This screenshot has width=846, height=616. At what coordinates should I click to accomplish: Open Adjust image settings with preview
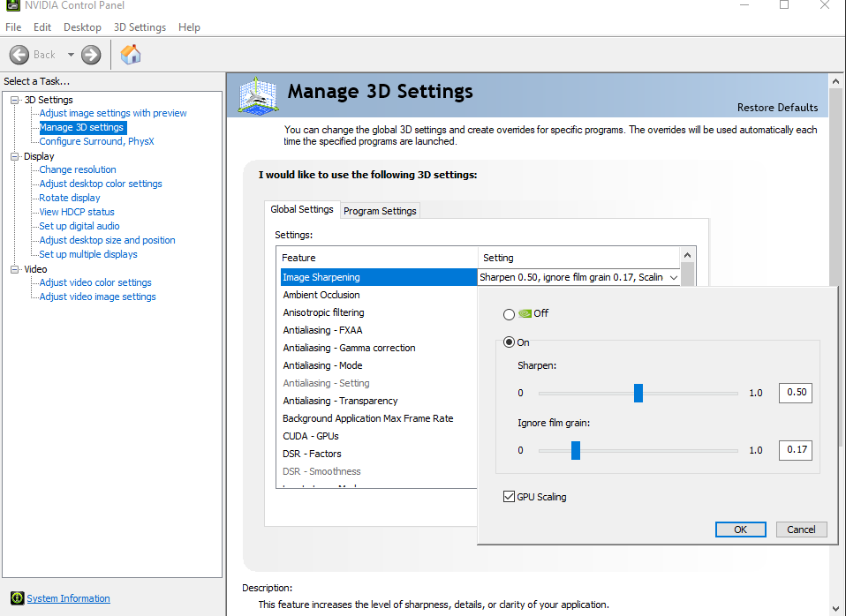pyautogui.click(x=113, y=113)
